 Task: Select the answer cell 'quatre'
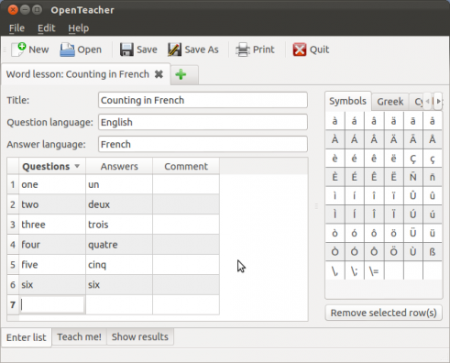click(119, 244)
